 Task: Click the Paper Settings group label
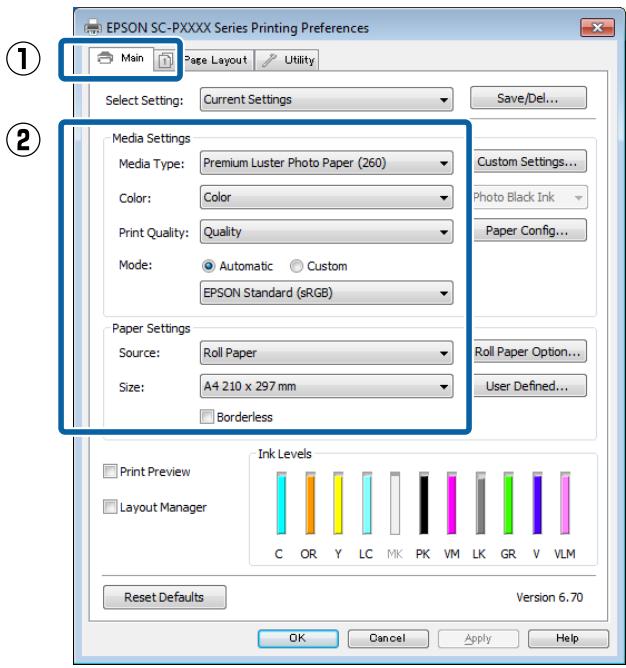[151, 328]
